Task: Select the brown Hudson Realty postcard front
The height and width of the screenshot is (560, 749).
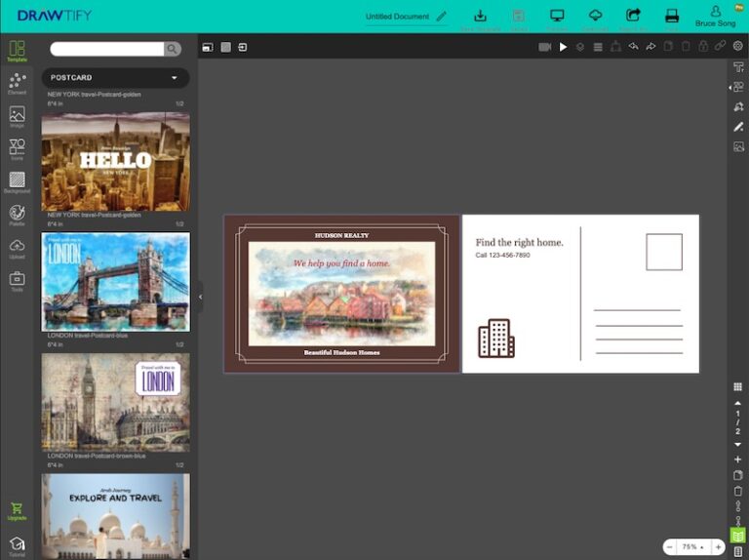Action: pyautogui.click(x=341, y=294)
